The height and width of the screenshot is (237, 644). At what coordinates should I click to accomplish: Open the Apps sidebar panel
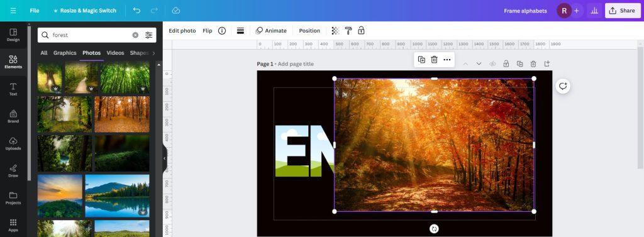click(13, 224)
